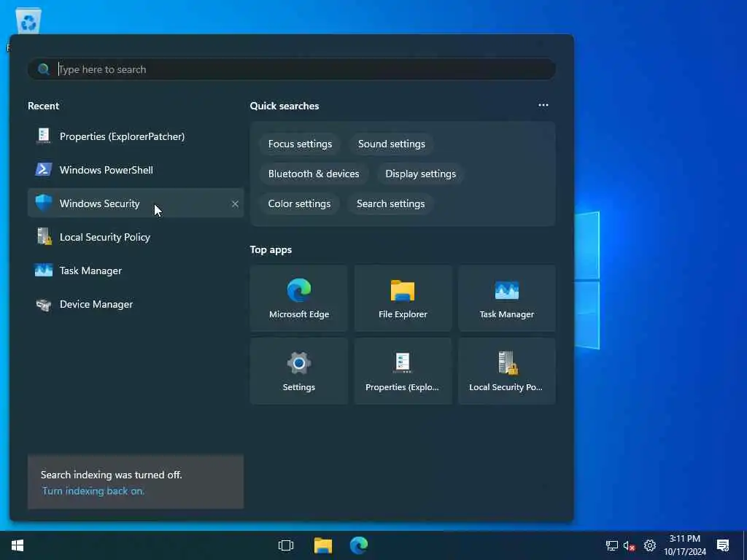This screenshot has height=560, width=747.
Task: Launch Microsoft Edge from Top apps
Action: (x=298, y=298)
